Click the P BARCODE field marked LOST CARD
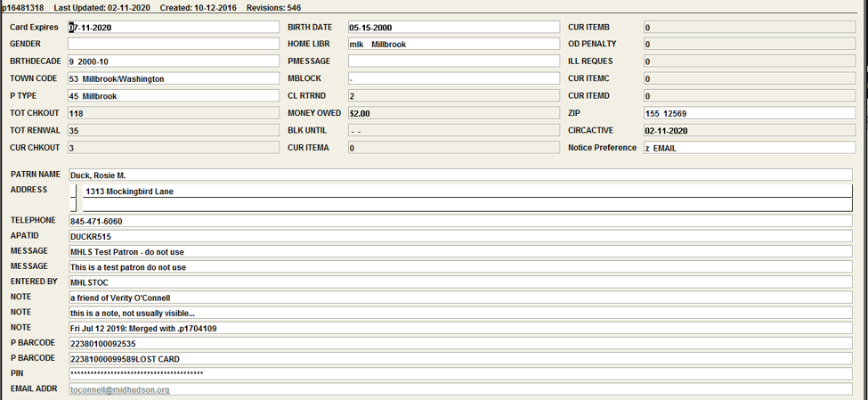 tap(460, 359)
